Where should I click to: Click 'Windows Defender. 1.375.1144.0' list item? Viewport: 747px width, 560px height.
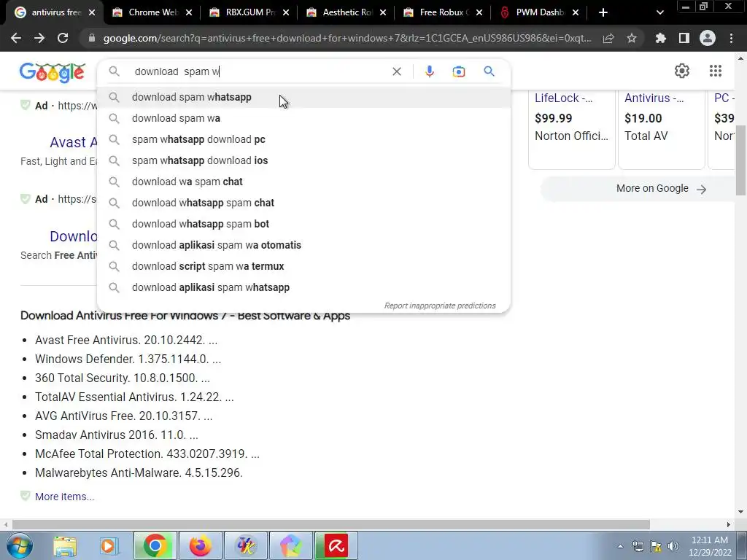tap(128, 359)
